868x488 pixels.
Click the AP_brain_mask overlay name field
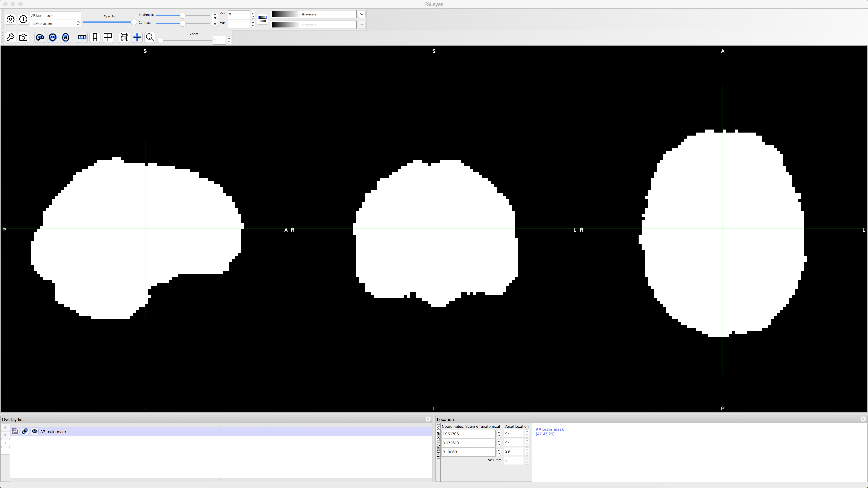[x=55, y=15]
